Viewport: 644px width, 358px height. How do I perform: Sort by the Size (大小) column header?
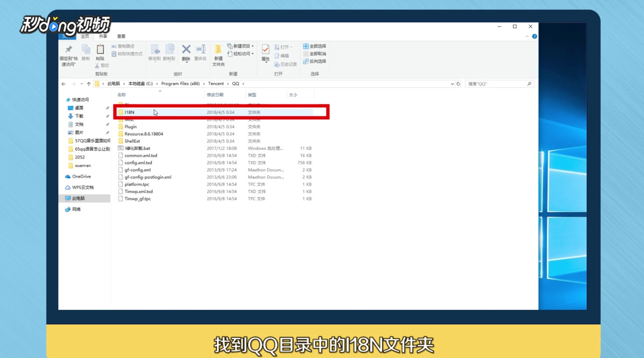click(300, 95)
